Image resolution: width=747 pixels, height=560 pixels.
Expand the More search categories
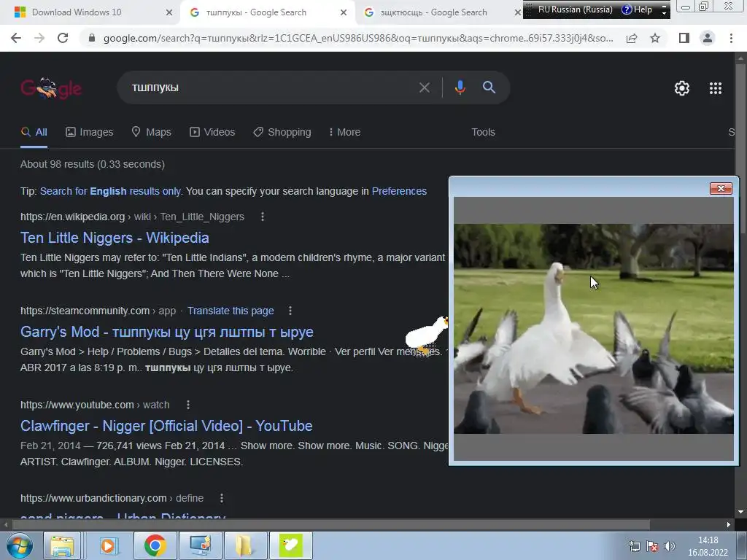click(344, 132)
